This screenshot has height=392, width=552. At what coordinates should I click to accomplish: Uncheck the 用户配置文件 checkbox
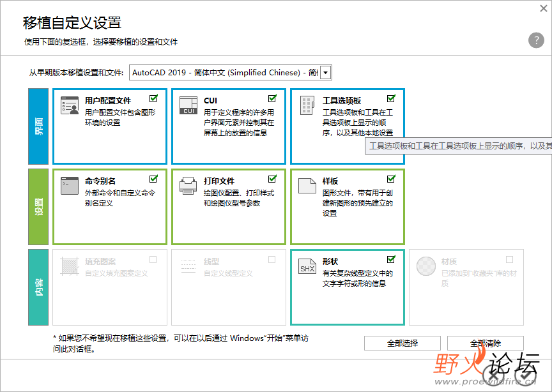pos(153,98)
